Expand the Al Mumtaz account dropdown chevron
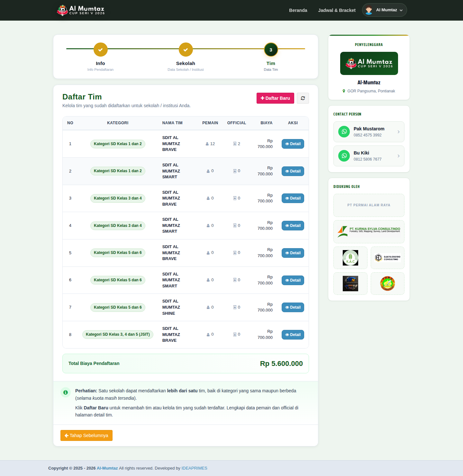Image resolution: width=463 pixels, height=476 pixels. point(401,10)
